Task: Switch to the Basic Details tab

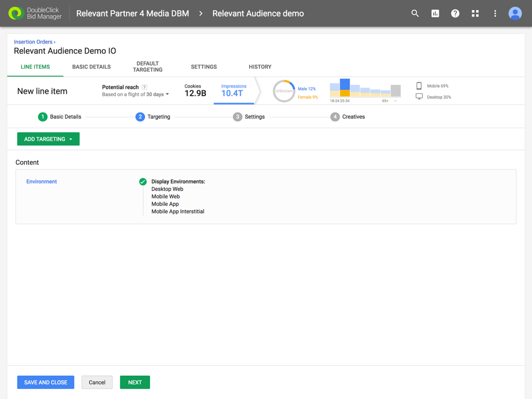Action: coord(91,67)
